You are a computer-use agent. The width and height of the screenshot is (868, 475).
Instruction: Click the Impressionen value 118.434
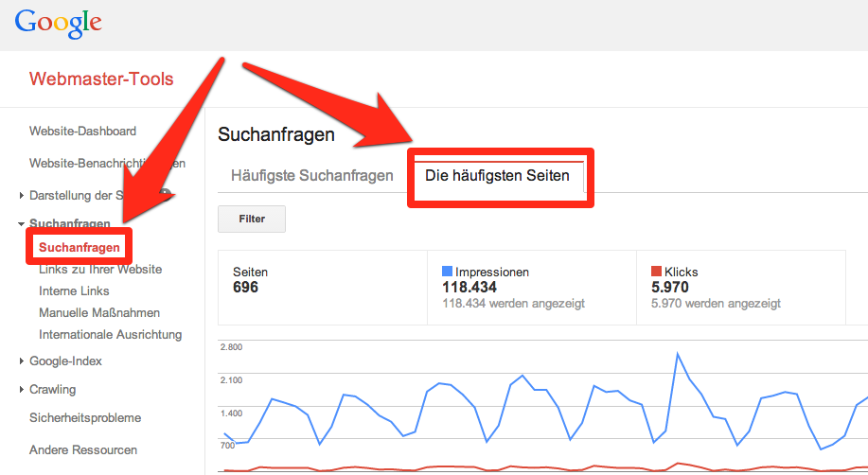469,288
